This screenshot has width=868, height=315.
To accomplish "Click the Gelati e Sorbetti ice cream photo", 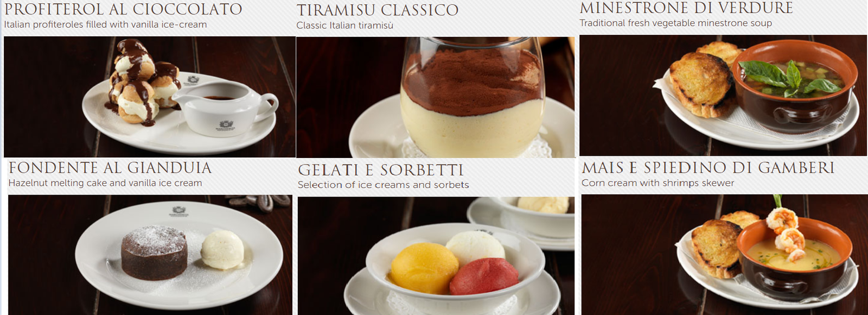I will pyautogui.click(x=436, y=256).
